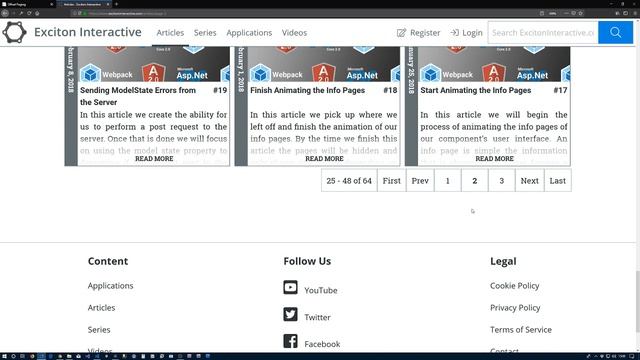Click the article #18 thumbnail image
This screenshot has width=640, height=360.
pos(324,64)
